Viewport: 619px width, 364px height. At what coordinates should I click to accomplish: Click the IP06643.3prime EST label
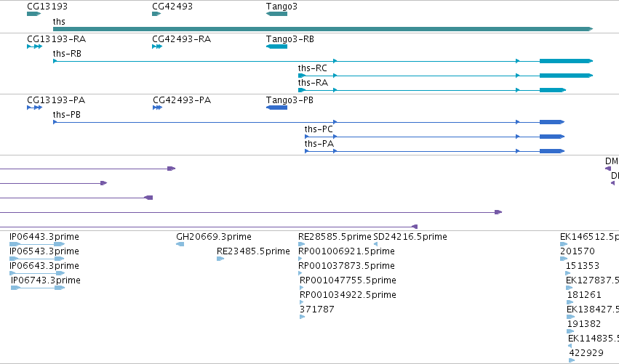click(44, 266)
